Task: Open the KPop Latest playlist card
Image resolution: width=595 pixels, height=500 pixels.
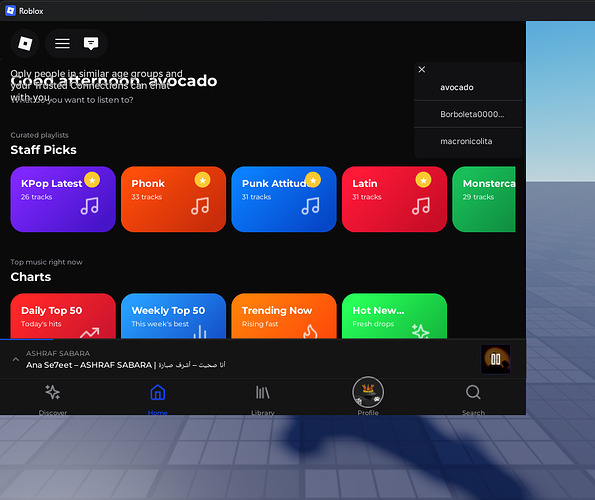Action: click(63, 199)
